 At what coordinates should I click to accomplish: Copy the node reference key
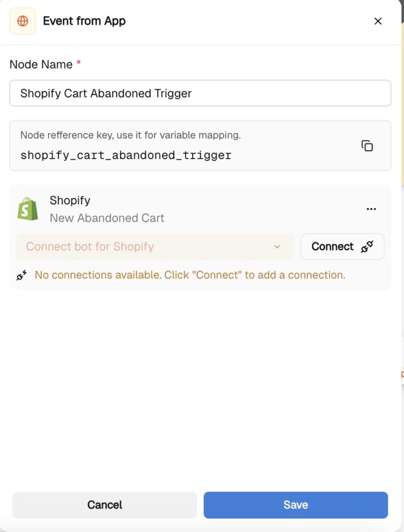coord(367,146)
